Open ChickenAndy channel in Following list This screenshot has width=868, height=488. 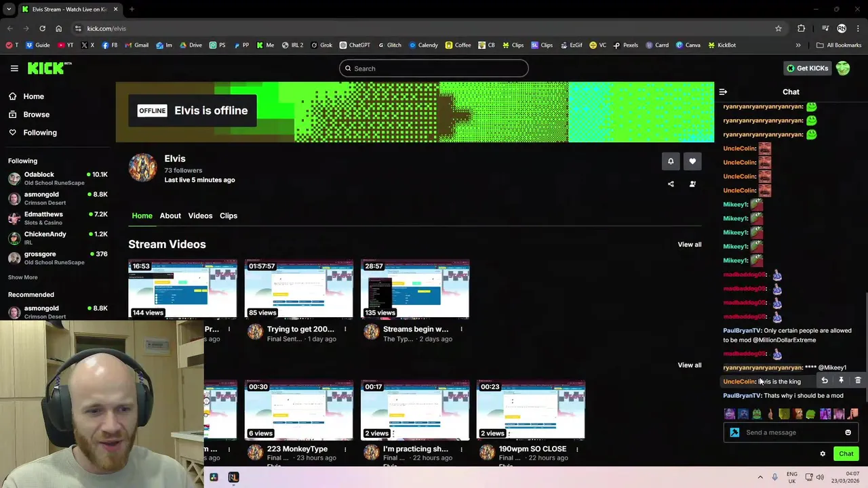58,238
